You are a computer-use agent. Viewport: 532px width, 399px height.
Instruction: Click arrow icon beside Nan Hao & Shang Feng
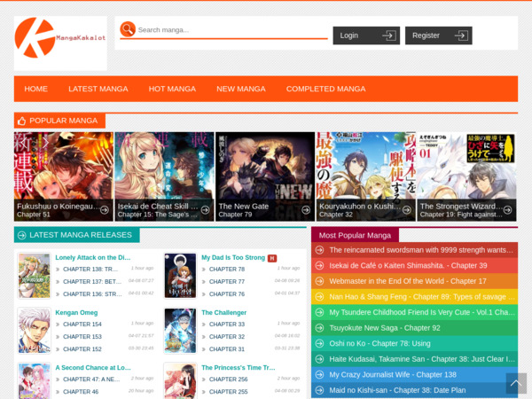pos(319,297)
